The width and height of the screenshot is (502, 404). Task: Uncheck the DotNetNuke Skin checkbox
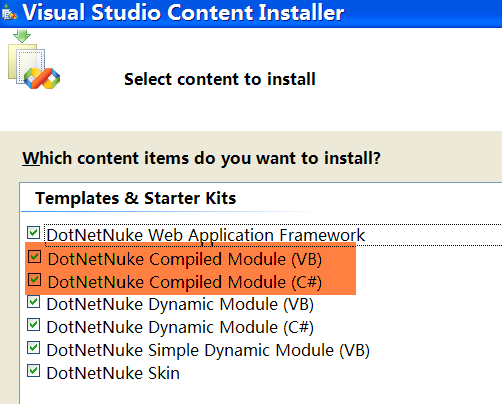click(x=34, y=371)
